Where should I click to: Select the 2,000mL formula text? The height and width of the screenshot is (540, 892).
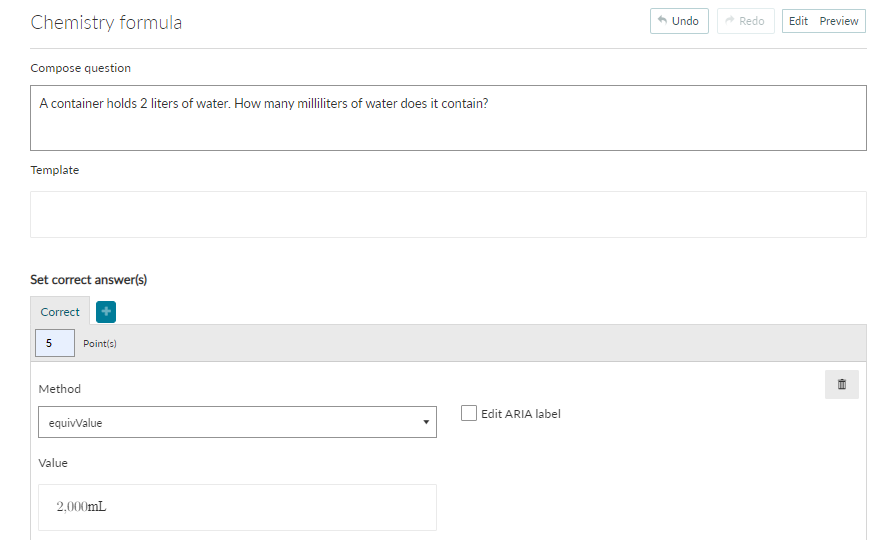(x=81, y=506)
